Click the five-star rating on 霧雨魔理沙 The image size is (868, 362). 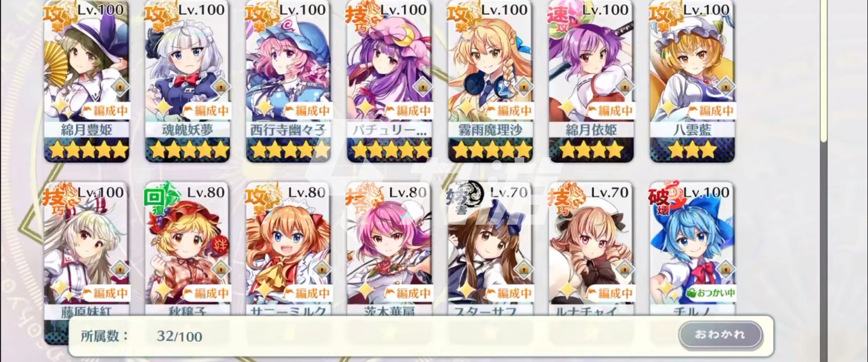pyautogui.click(x=490, y=150)
